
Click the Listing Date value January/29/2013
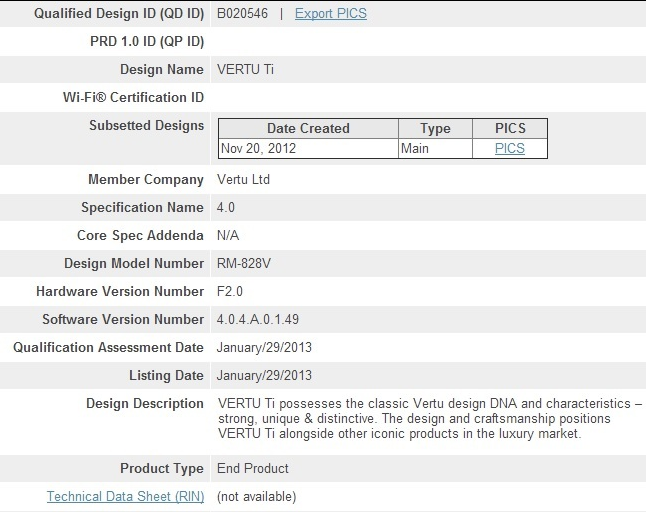264,375
